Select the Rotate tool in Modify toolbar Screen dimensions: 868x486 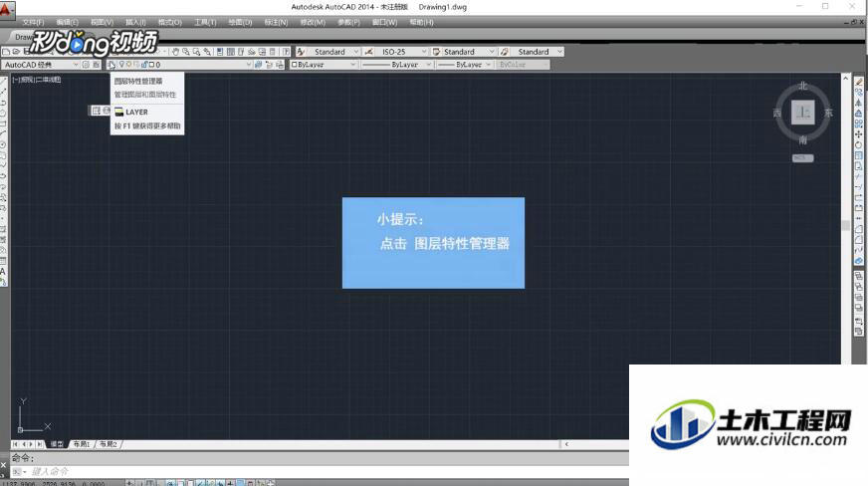(859, 144)
